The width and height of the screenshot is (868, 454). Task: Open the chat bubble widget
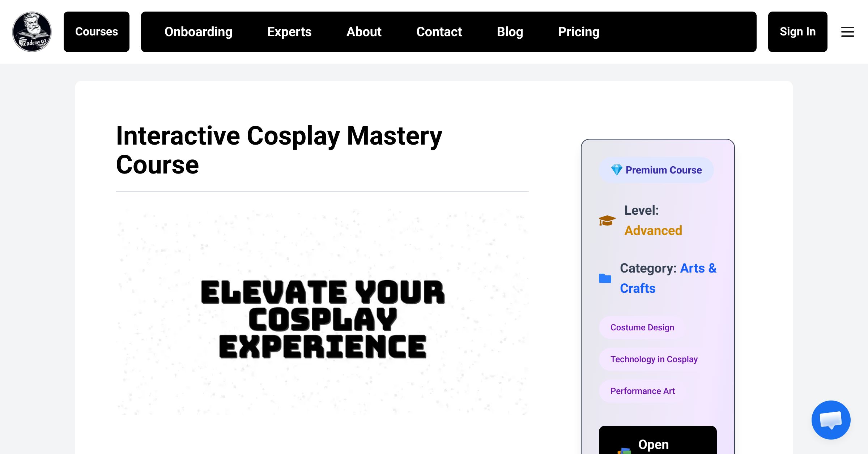coord(831,420)
